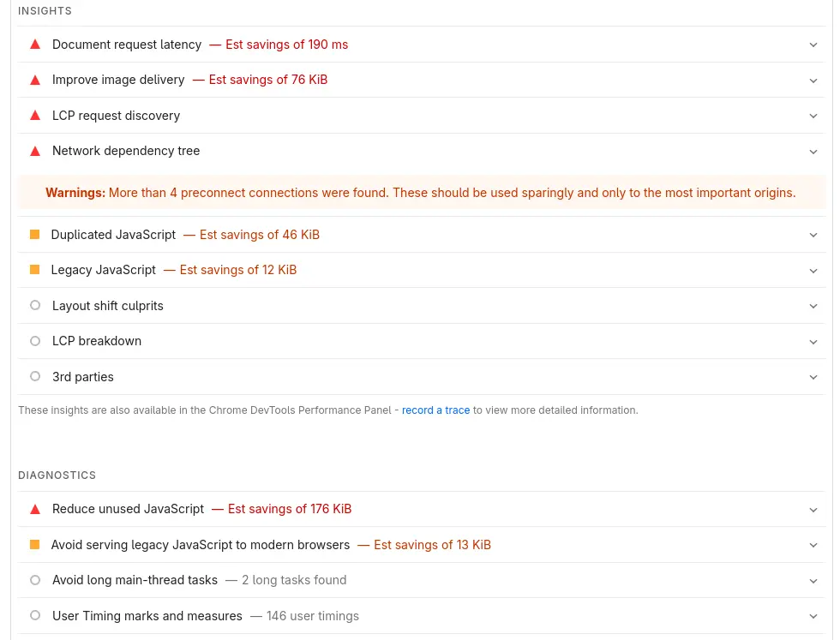The image size is (840, 640).
Task: Click red triangle icon beside Document request latency
Action: coord(35,45)
